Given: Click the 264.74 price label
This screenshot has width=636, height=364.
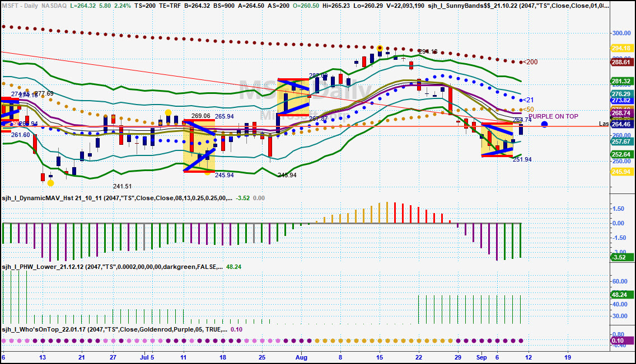Looking at the screenshot, I should pyautogui.click(x=522, y=120).
